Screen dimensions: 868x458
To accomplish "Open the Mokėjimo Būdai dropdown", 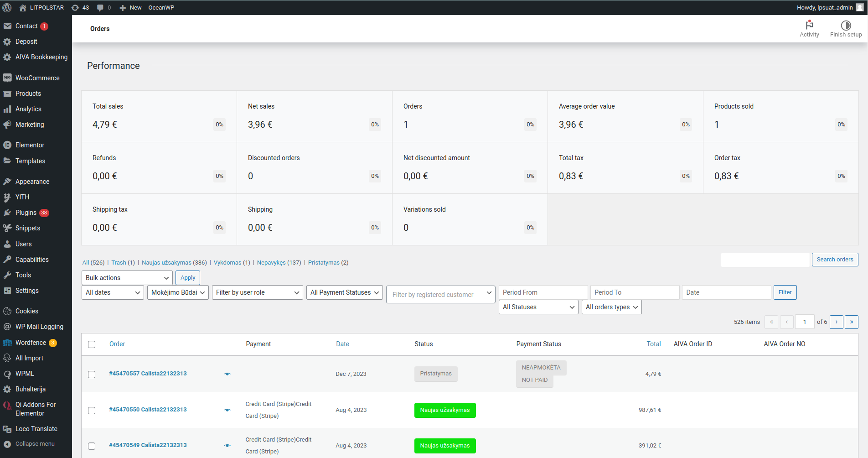I will [178, 292].
